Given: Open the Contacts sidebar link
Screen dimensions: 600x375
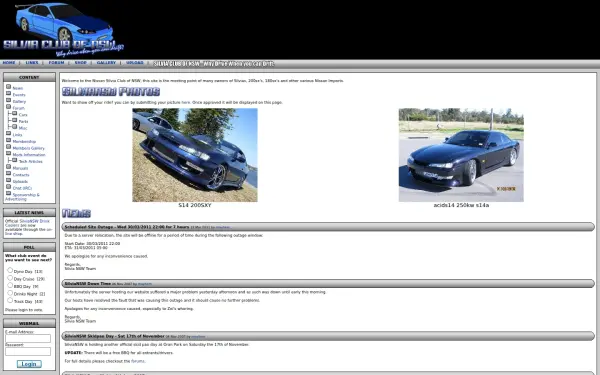Looking at the screenshot, I should [21, 175].
